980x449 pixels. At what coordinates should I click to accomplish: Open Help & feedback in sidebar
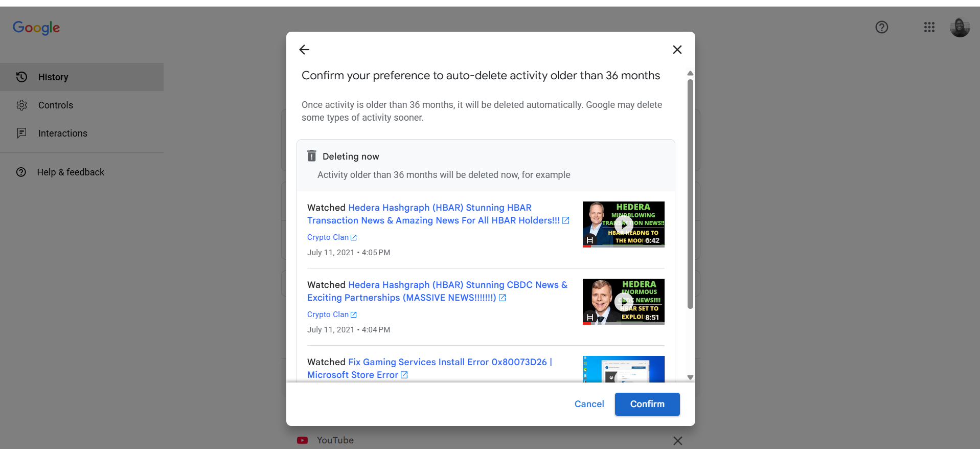tap(82, 172)
